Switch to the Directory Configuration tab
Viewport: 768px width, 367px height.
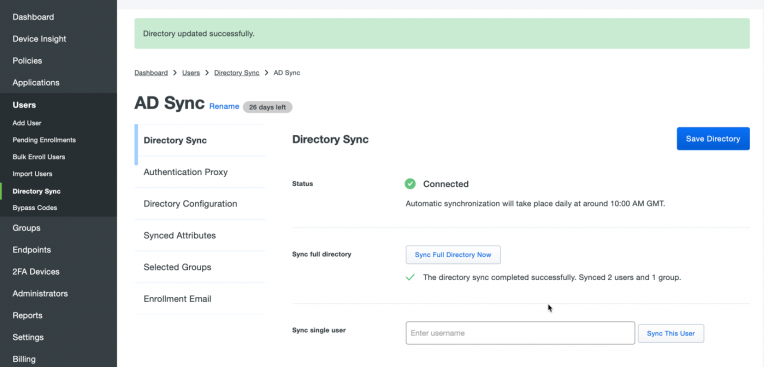(200, 204)
